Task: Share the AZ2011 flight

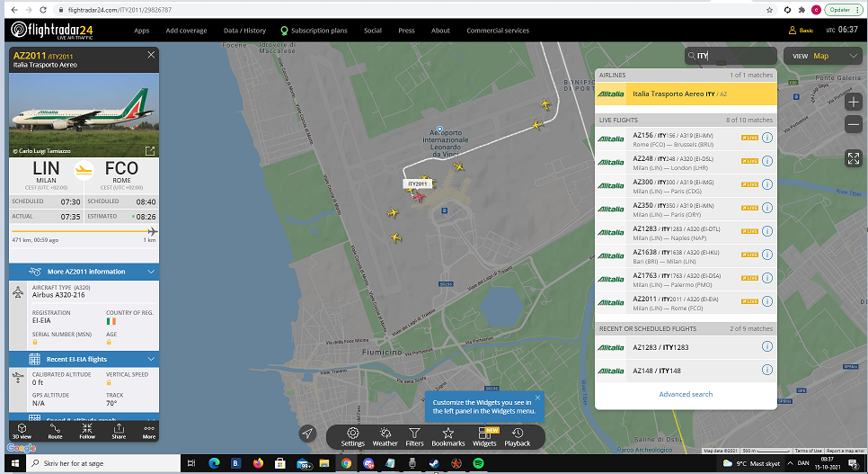Action: pos(119,432)
